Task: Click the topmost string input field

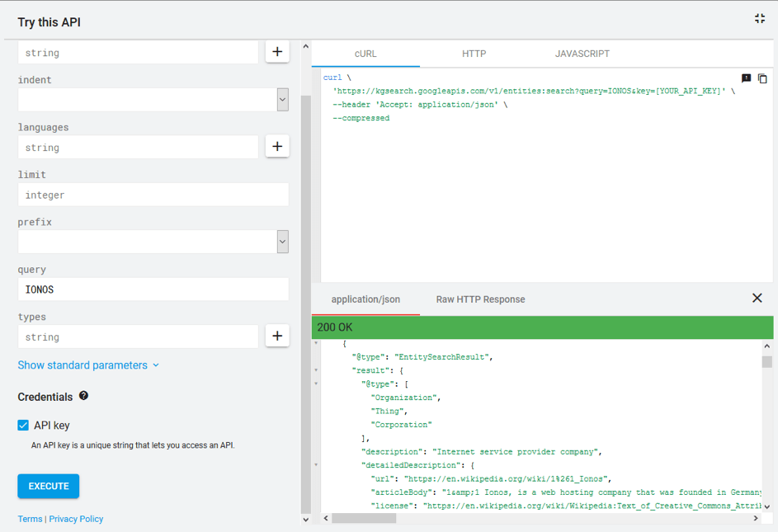Action: click(138, 53)
